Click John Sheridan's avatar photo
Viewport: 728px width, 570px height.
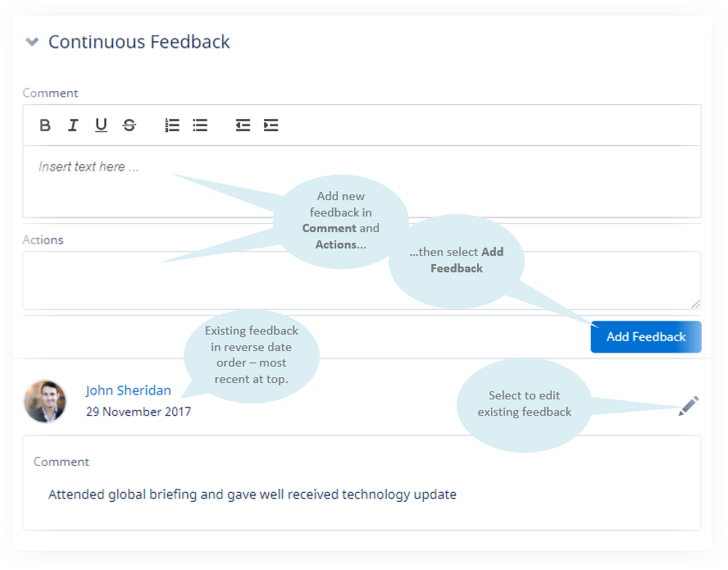pos(45,401)
